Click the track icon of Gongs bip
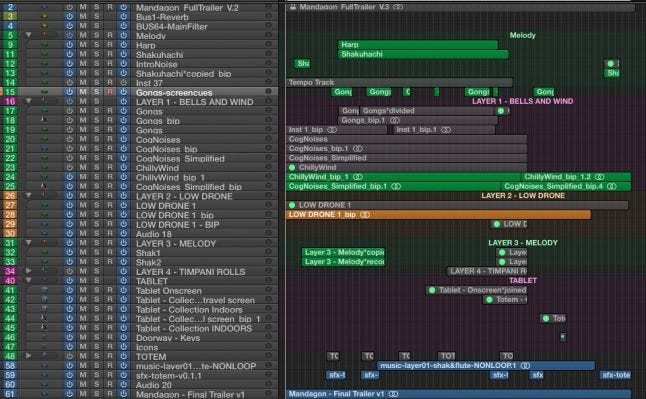Screen dimensions: 646x399 44,120
